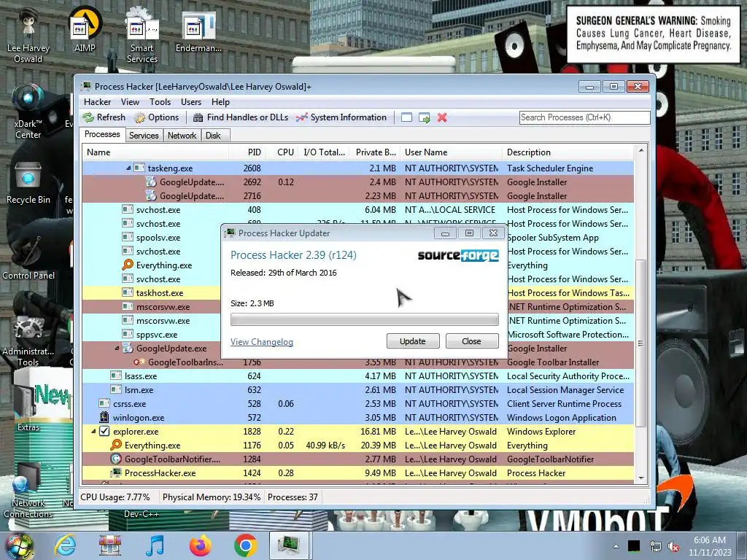Image resolution: width=747 pixels, height=560 pixels.
Task: Click the process list vertical scrollbar thumb
Action: [x=640, y=343]
